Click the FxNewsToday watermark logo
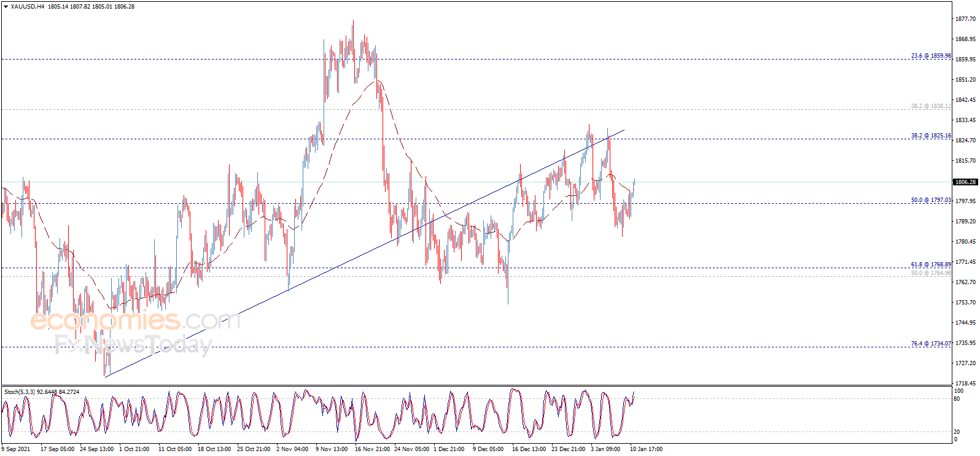 133,345
